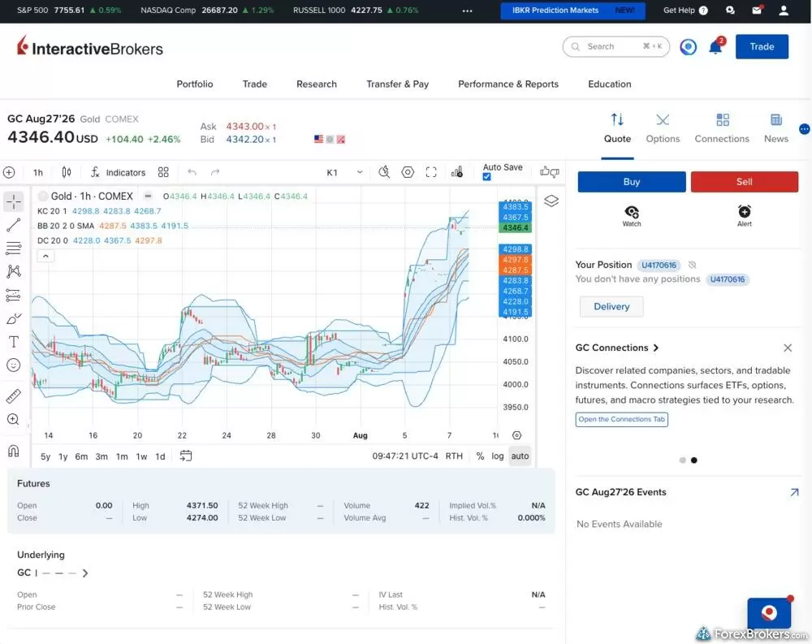Image resolution: width=812 pixels, height=644 pixels.
Task: Change the candlestick chart style
Action: [x=67, y=172]
